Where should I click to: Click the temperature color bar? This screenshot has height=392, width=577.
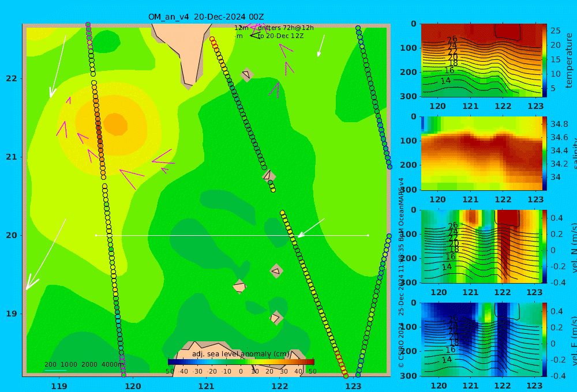tap(545, 61)
